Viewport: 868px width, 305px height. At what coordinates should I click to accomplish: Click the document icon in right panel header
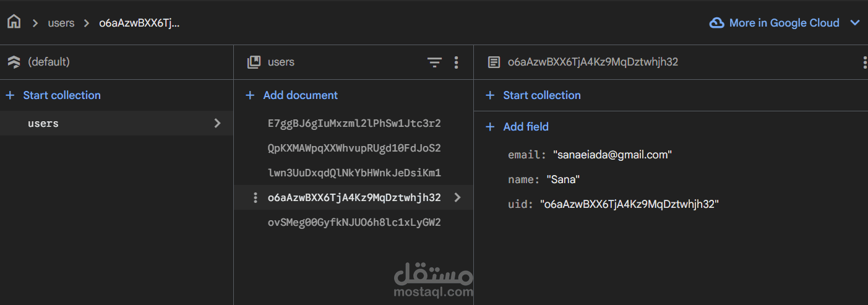[x=494, y=62]
